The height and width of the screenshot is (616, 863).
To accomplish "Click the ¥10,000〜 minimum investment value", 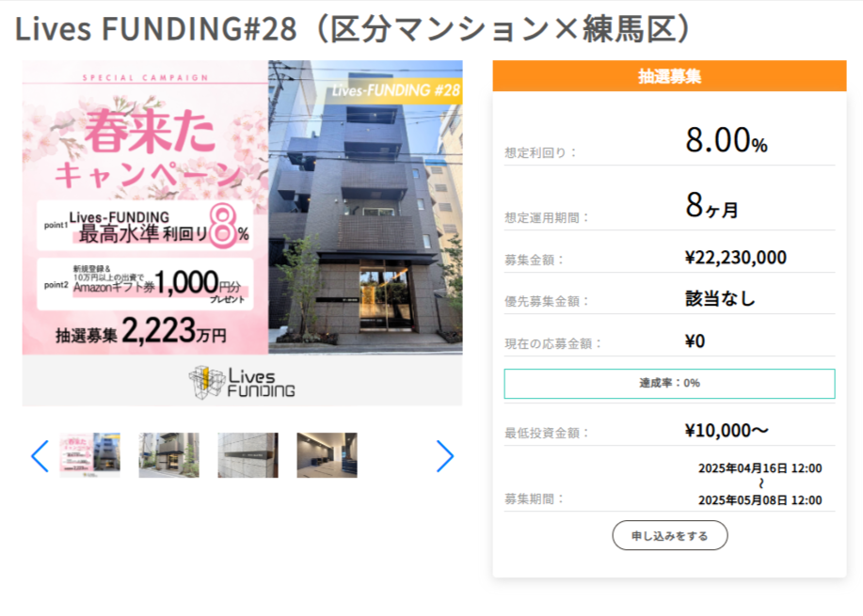I will click(x=727, y=430).
